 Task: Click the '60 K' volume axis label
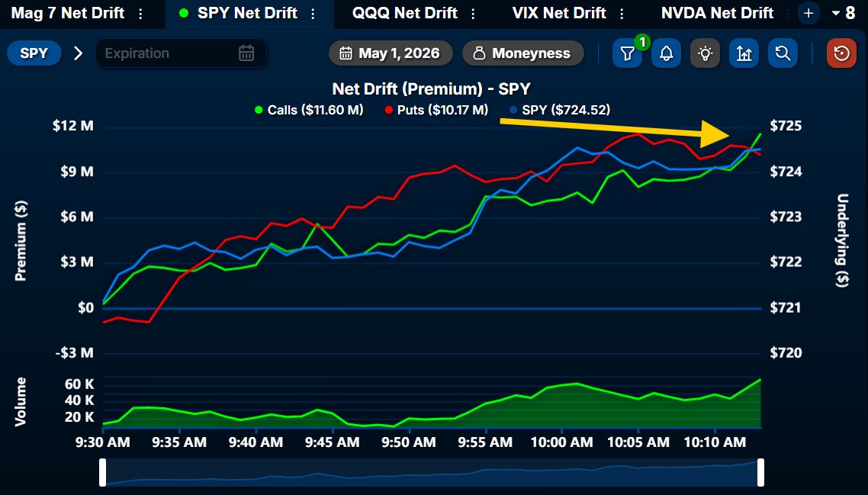[80, 384]
